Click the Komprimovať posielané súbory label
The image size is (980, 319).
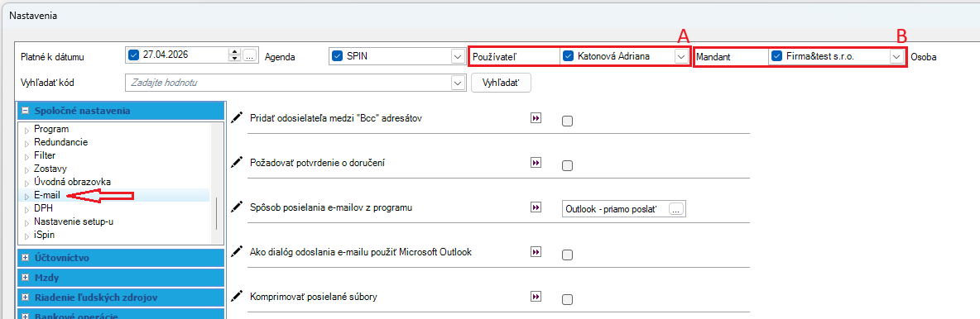pos(313,296)
